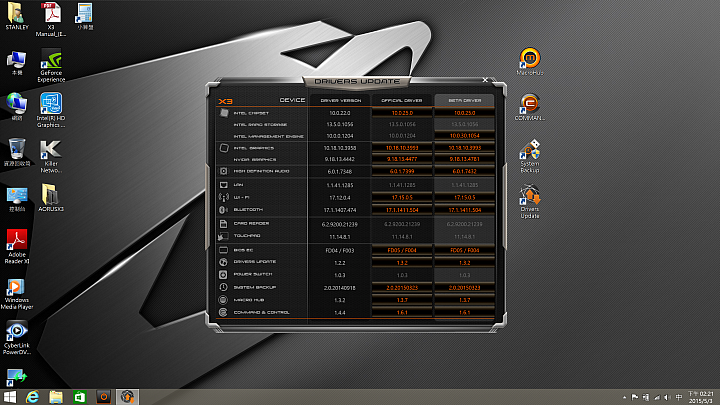This screenshot has width=720, height=405.
Task: Install official Bluetooth driver 17.1.1411.504
Action: pyautogui.click(x=402, y=210)
